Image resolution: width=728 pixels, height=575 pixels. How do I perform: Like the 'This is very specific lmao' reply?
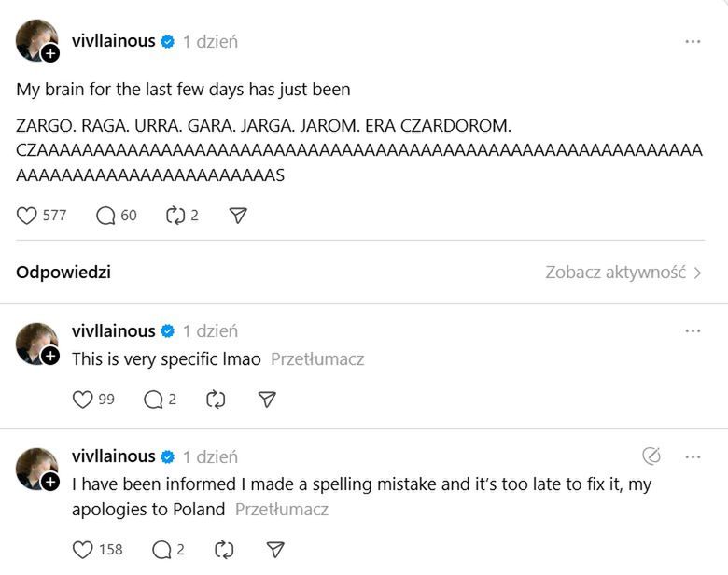(83, 400)
